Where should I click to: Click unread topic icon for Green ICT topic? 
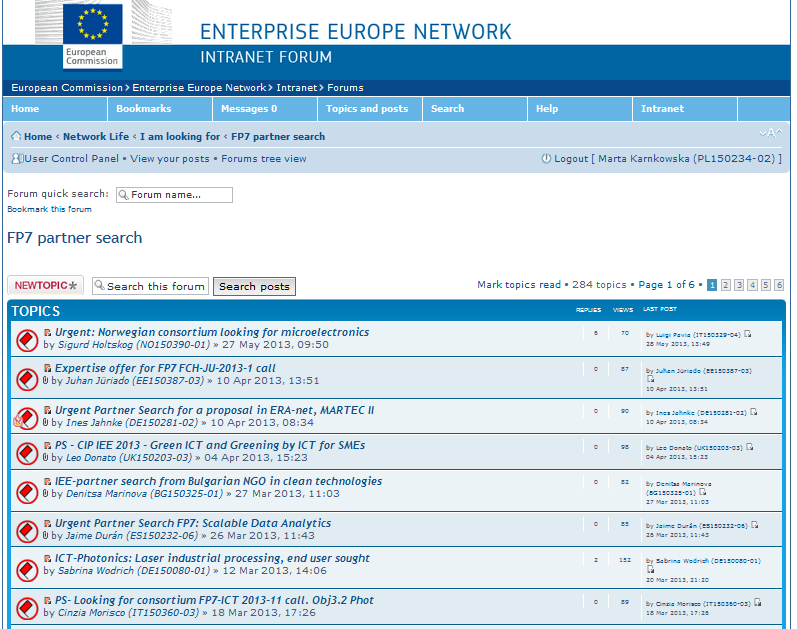coord(27,453)
